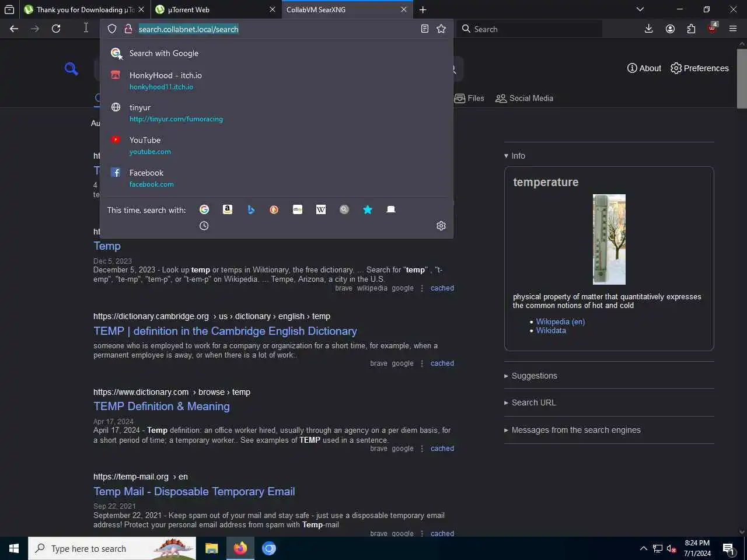The image size is (747, 560).
Task: Search this time with DuckDuckGo icon
Action: [274, 209]
